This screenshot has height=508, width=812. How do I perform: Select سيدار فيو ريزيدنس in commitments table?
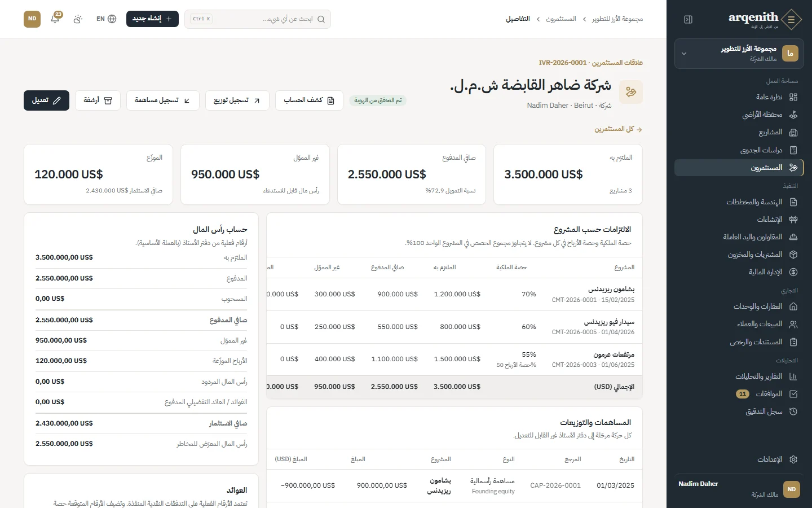609,322
